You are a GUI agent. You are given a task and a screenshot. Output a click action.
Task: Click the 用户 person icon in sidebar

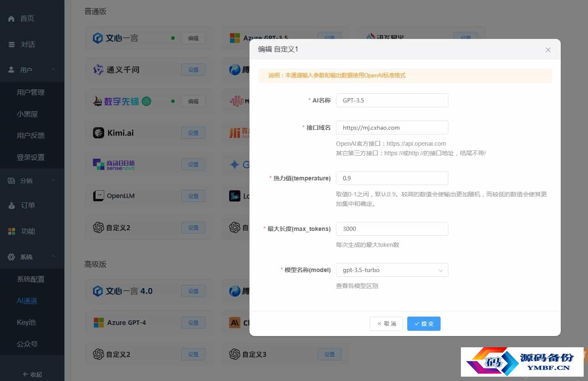12,70
